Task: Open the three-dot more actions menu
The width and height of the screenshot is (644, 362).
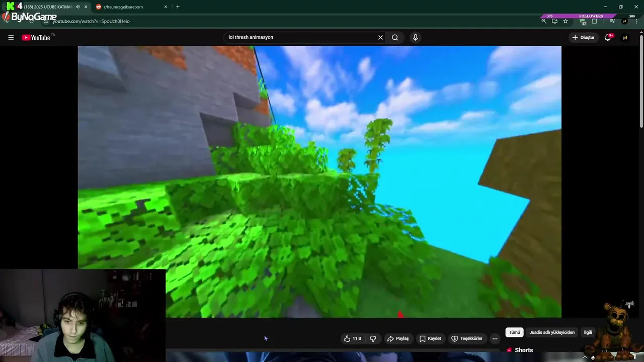Action: point(495,338)
